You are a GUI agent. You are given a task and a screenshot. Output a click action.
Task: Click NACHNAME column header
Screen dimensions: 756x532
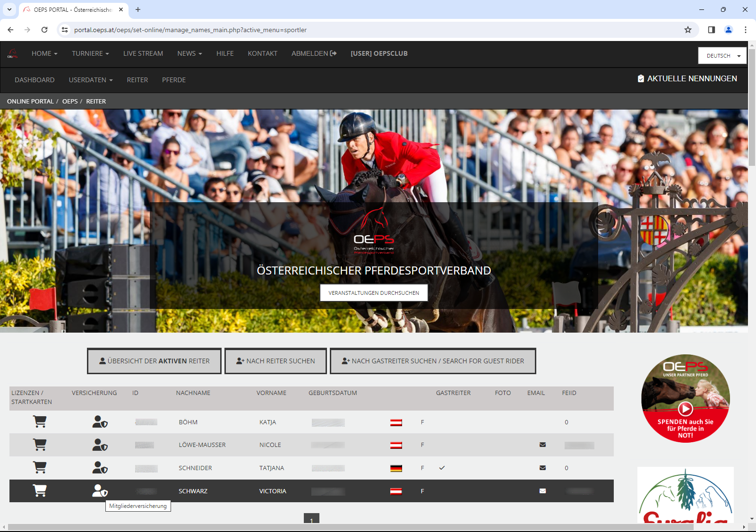(193, 393)
